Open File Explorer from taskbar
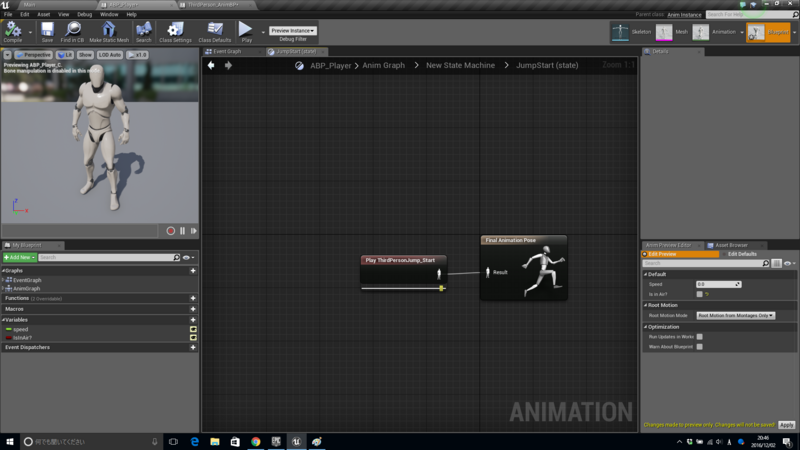Image resolution: width=800 pixels, height=450 pixels. tap(215, 442)
